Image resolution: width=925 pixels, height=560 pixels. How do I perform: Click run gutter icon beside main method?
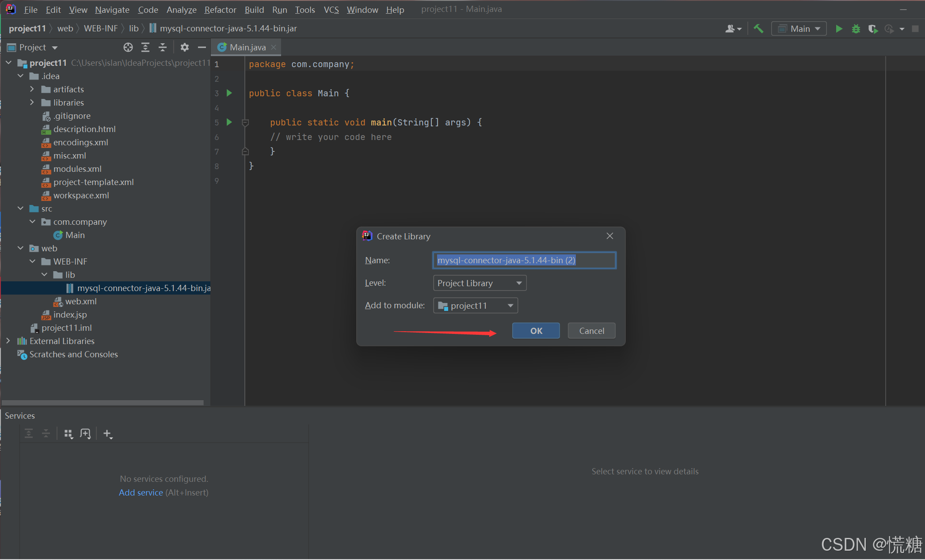pos(229,122)
